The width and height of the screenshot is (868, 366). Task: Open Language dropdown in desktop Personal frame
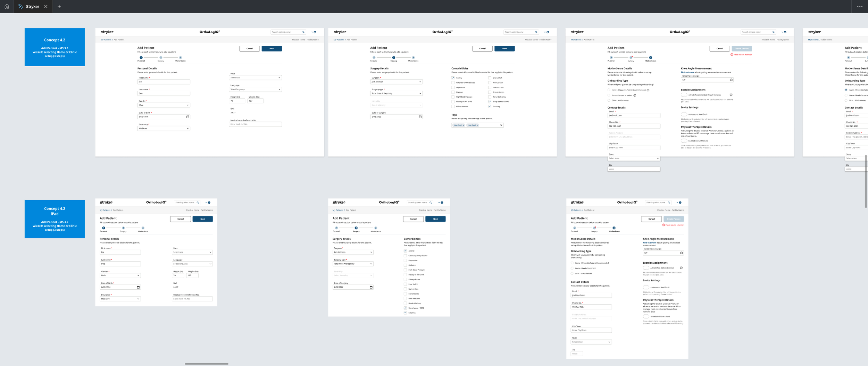[x=255, y=89]
